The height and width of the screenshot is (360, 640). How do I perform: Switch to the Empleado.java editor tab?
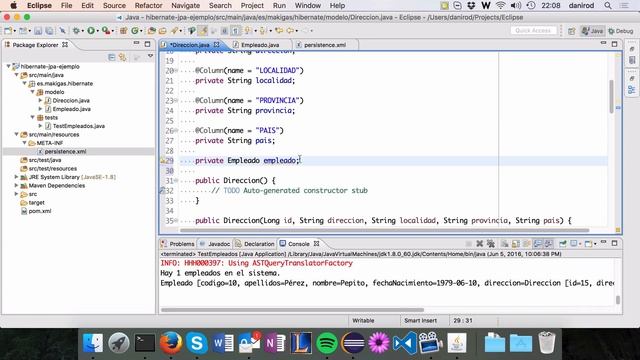tap(260, 45)
